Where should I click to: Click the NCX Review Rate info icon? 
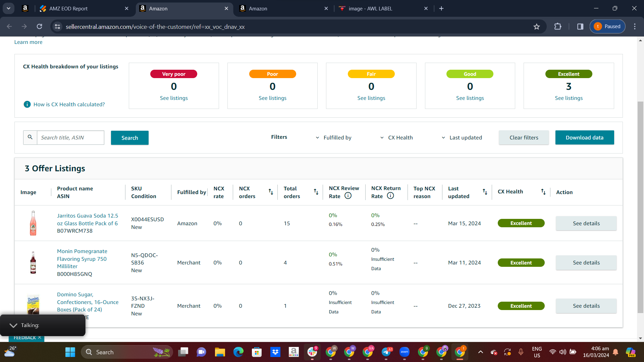348,196
